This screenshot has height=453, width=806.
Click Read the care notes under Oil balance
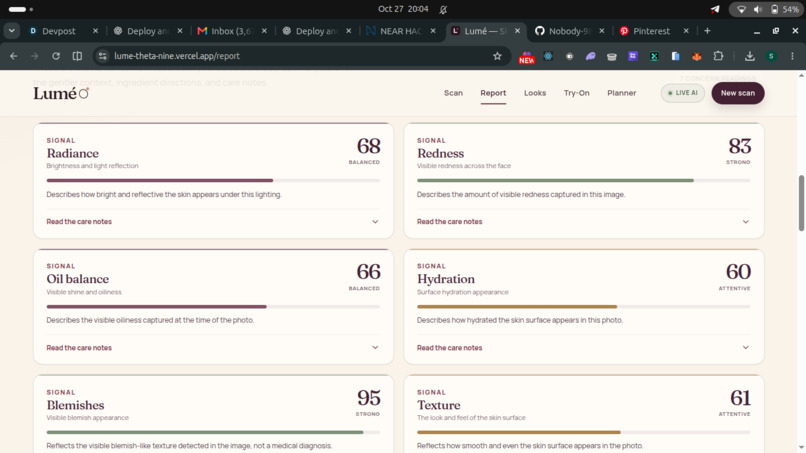[x=79, y=348]
